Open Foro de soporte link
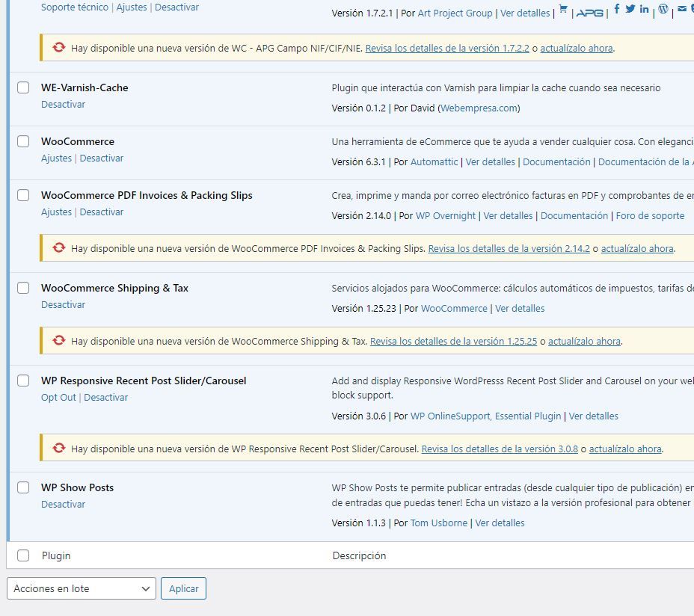 [650, 216]
